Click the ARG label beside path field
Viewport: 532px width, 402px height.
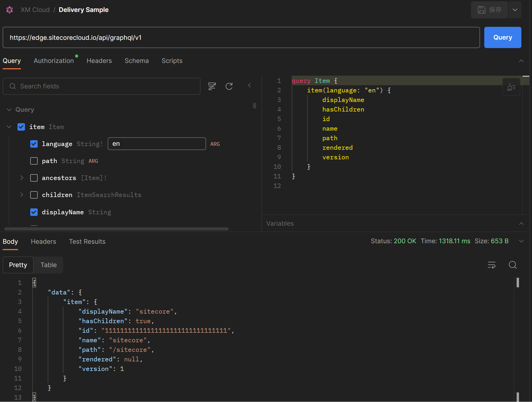pyautogui.click(x=93, y=161)
